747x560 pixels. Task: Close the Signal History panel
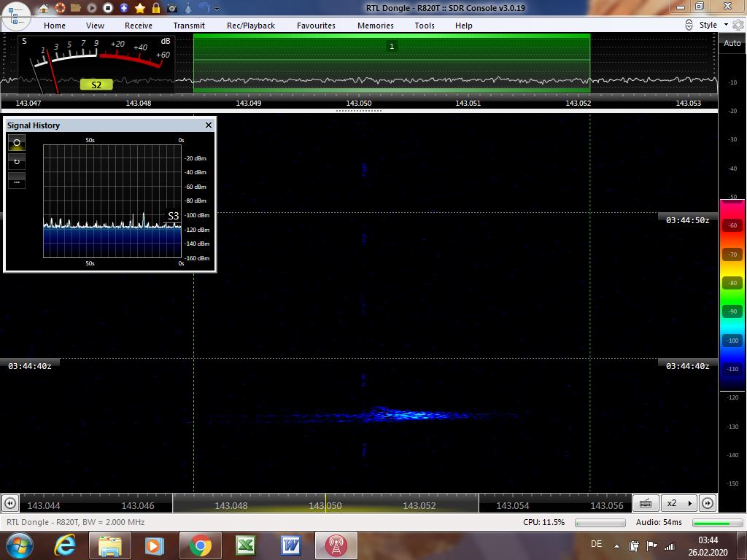pyautogui.click(x=208, y=125)
